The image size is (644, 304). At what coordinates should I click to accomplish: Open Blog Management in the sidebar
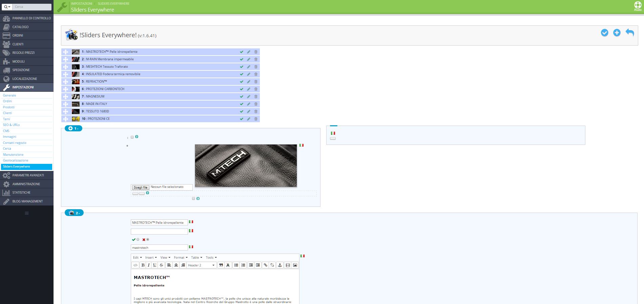coord(27,201)
